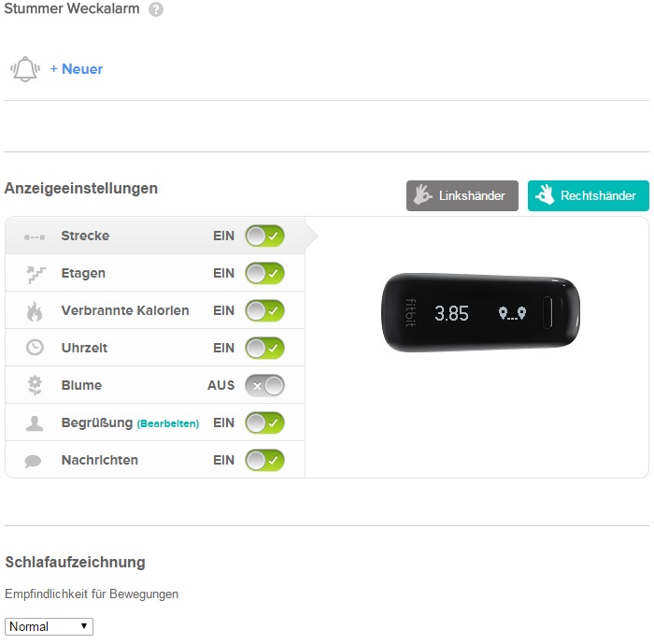The image size is (654, 644).
Task: Click the help icon beside Stummer Weckalarm
Action: tap(156, 9)
